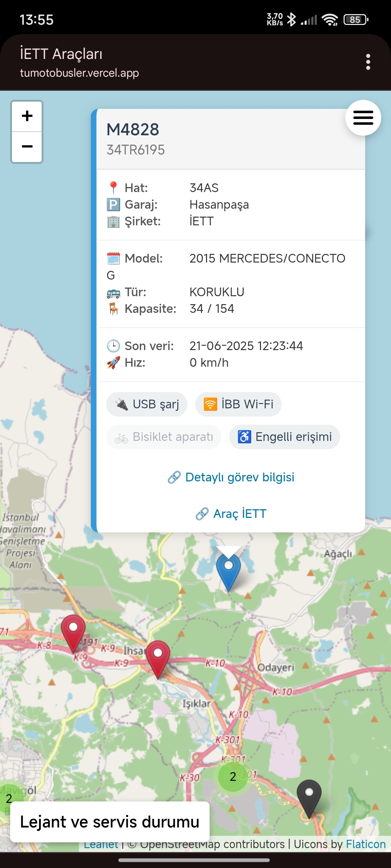Click the Wi-Fi icon in İBB Wi-Fi chip
The width and height of the screenshot is (391, 868).
tap(210, 404)
